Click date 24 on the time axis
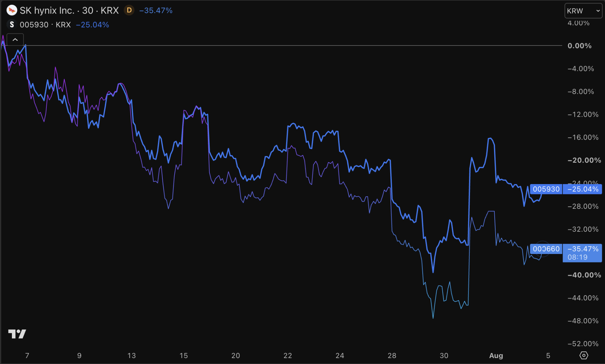Screen dimensions: 605x364 (340, 356)
